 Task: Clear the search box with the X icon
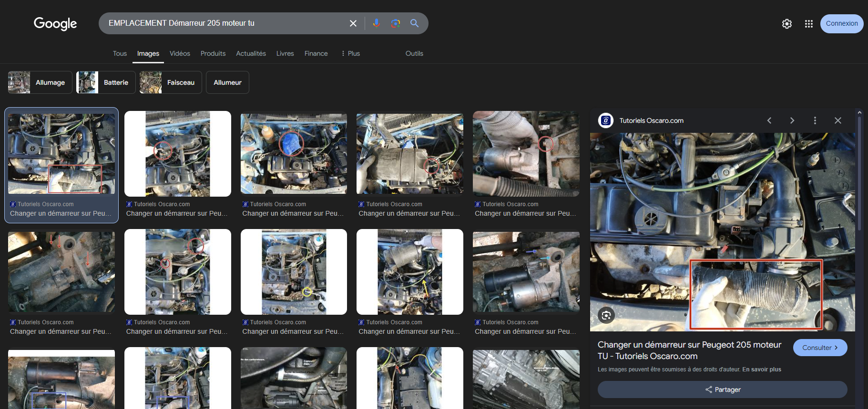pyautogui.click(x=353, y=23)
